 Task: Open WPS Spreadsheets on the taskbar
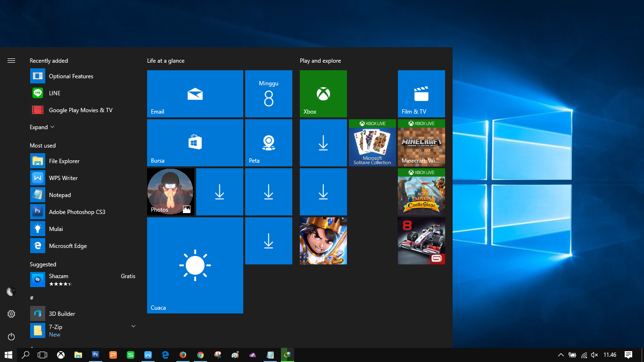tap(131, 355)
